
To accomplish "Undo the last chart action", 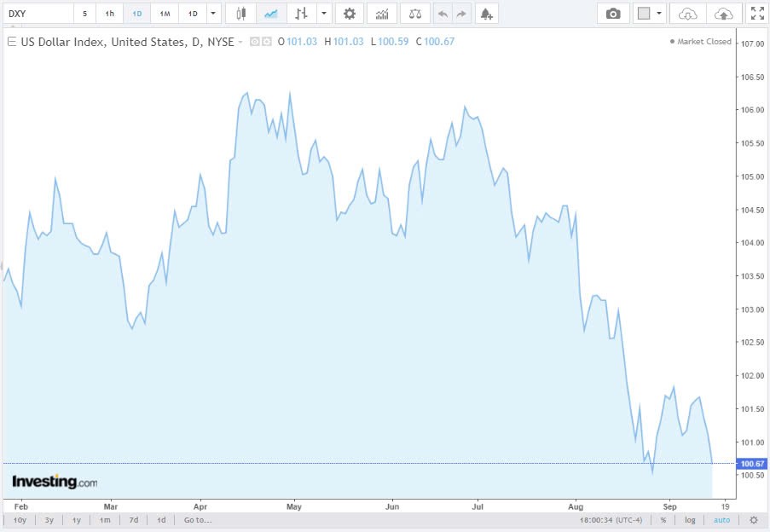I will pyautogui.click(x=442, y=14).
